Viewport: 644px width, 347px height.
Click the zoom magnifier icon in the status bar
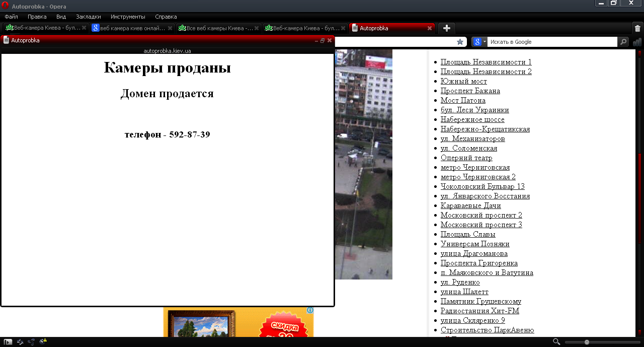pyautogui.click(x=556, y=342)
